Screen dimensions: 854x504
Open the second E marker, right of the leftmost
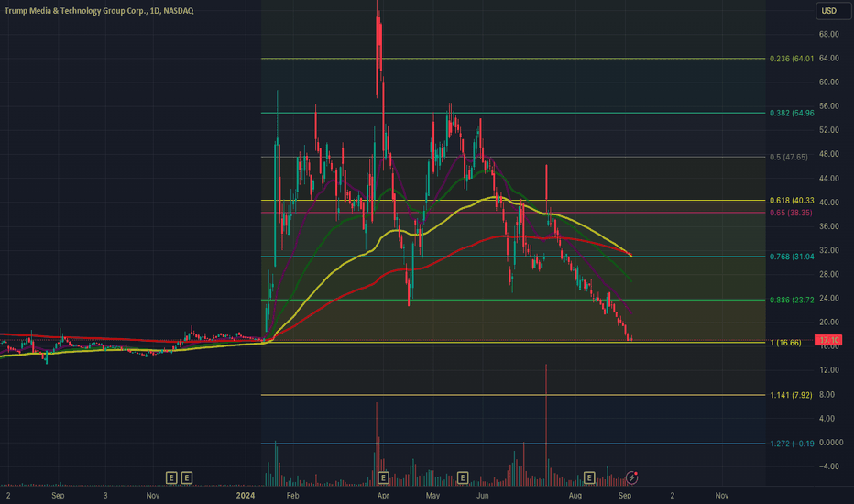pyautogui.click(x=186, y=477)
